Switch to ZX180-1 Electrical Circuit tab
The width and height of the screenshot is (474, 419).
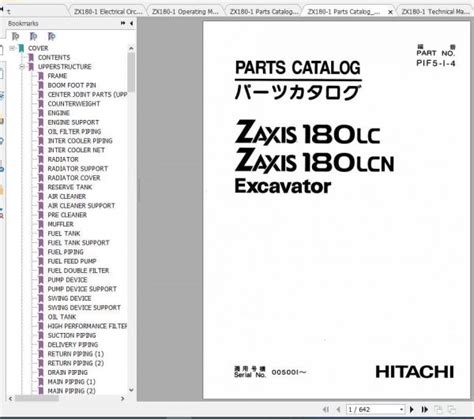(x=107, y=11)
